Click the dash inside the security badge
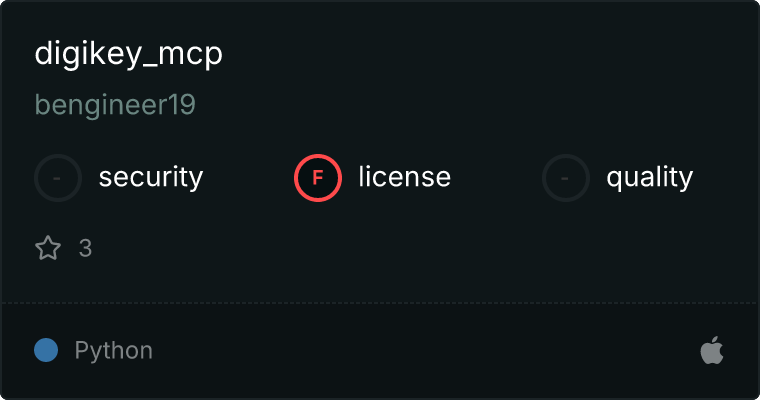Screen dimensions: 760x400 pyautogui.click(x=57, y=178)
